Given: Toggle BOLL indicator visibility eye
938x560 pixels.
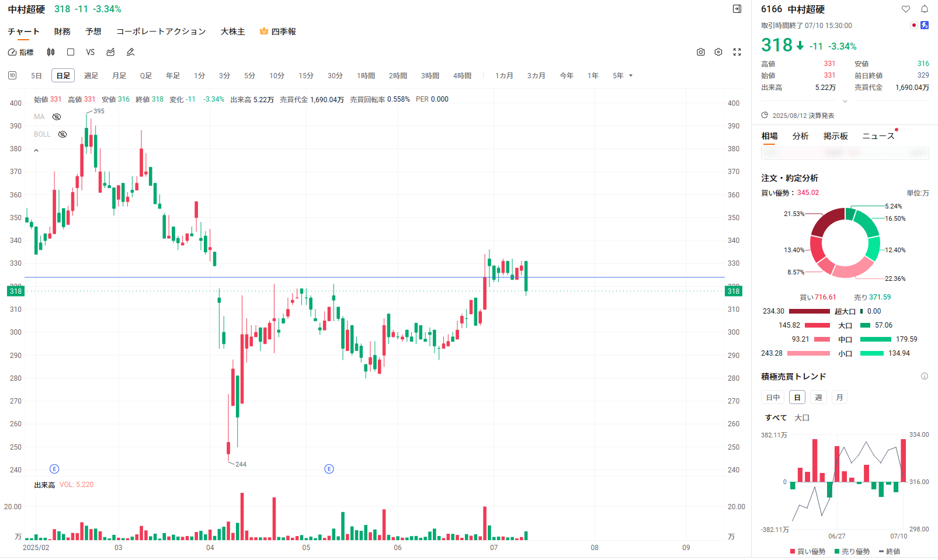Looking at the screenshot, I should click(x=62, y=134).
